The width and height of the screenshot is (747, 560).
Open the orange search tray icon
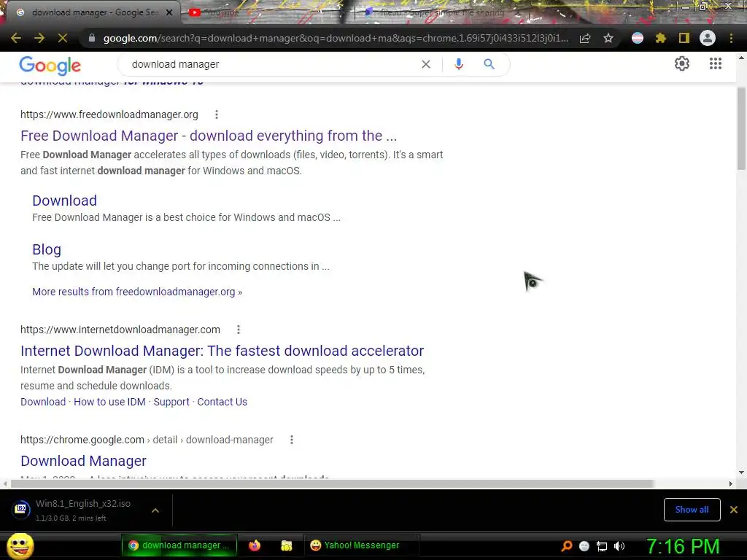pyautogui.click(x=566, y=546)
